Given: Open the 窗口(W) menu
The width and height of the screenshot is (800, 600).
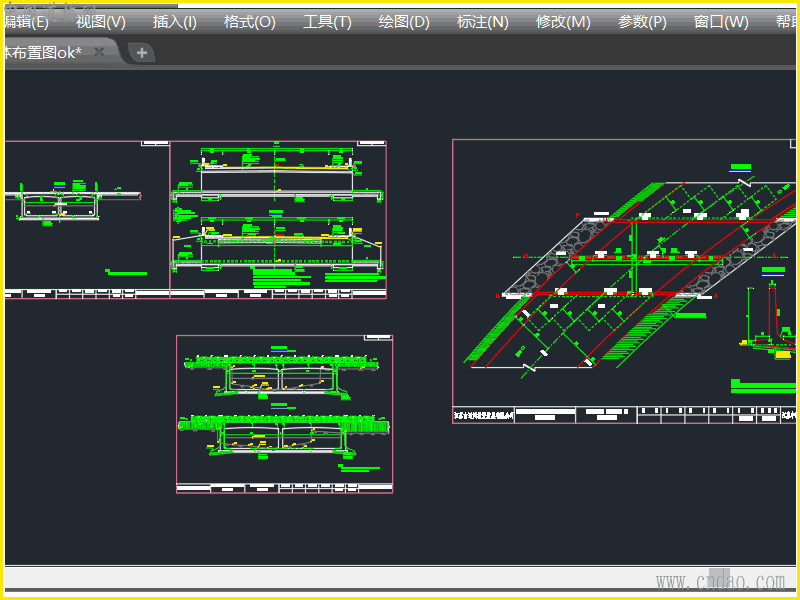Looking at the screenshot, I should [x=721, y=22].
